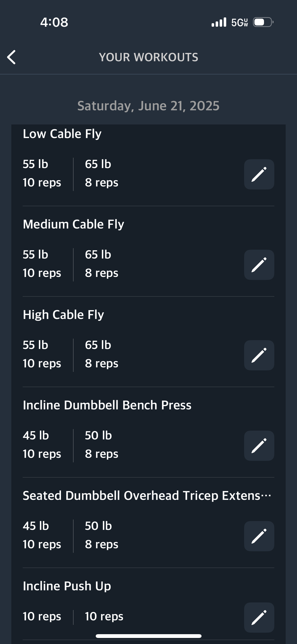297x644 pixels.
Task: Edit the Low Cable Fly entry
Action: [x=259, y=174]
